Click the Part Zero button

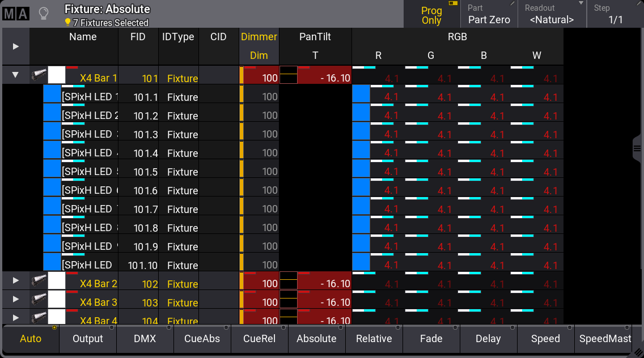[489, 15]
